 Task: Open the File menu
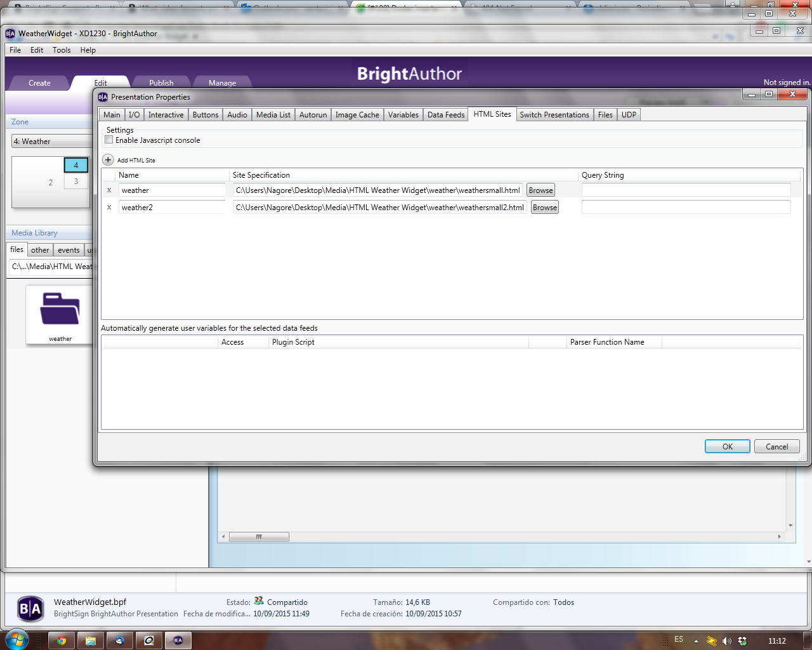pos(15,50)
